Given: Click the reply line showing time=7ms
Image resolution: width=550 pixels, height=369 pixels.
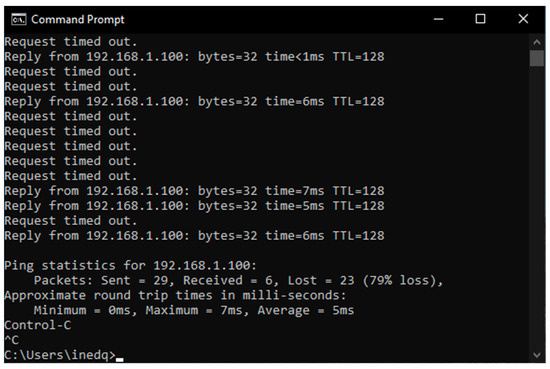Looking at the screenshot, I should [x=194, y=191].
